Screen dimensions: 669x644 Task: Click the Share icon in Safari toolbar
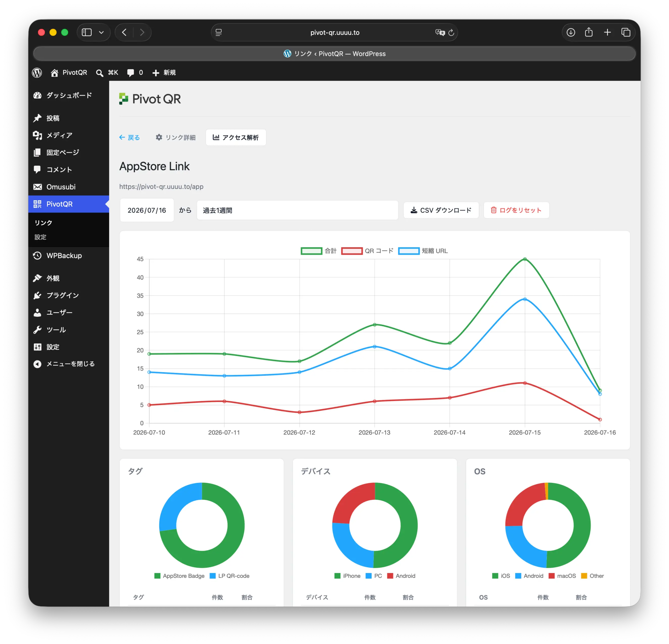click(x=589, y=32)
